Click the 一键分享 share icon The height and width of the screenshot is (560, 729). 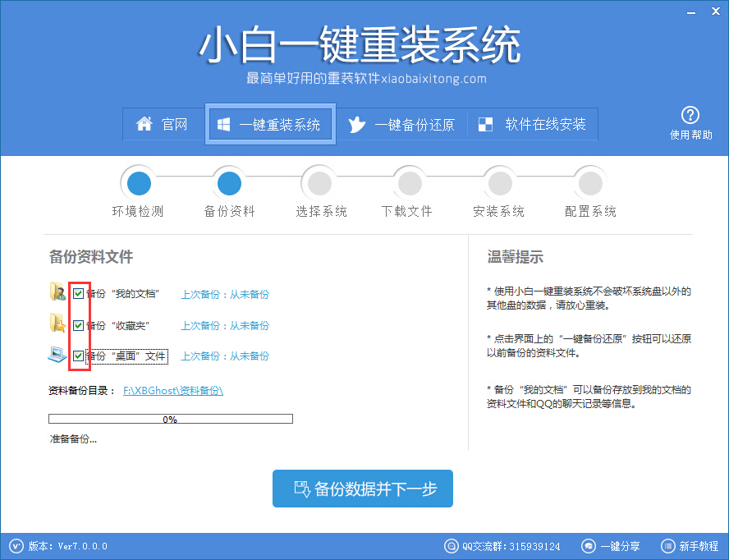tap(588, 546)
